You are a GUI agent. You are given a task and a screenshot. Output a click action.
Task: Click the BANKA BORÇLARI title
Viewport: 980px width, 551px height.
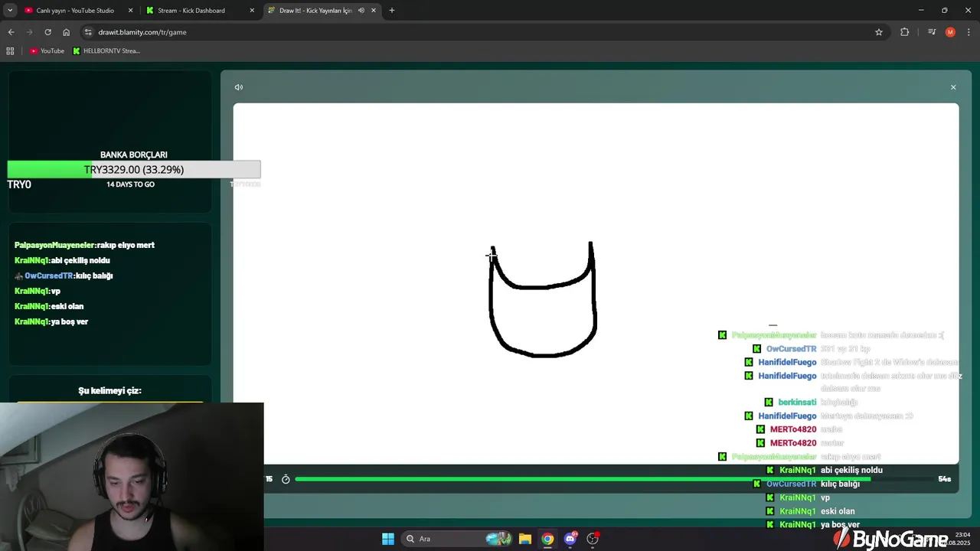point(134,155)
